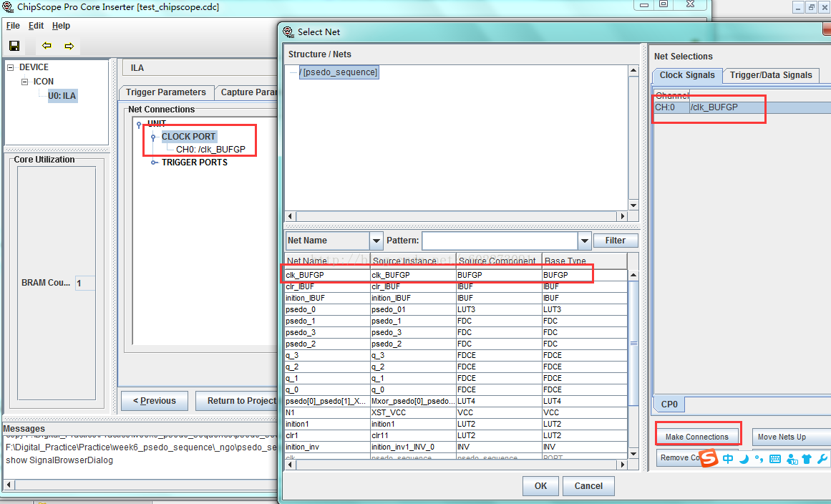Click the forward arrow toolbar icon
The height and width of the screenshot is (504, 831).
tap(69, 46)
